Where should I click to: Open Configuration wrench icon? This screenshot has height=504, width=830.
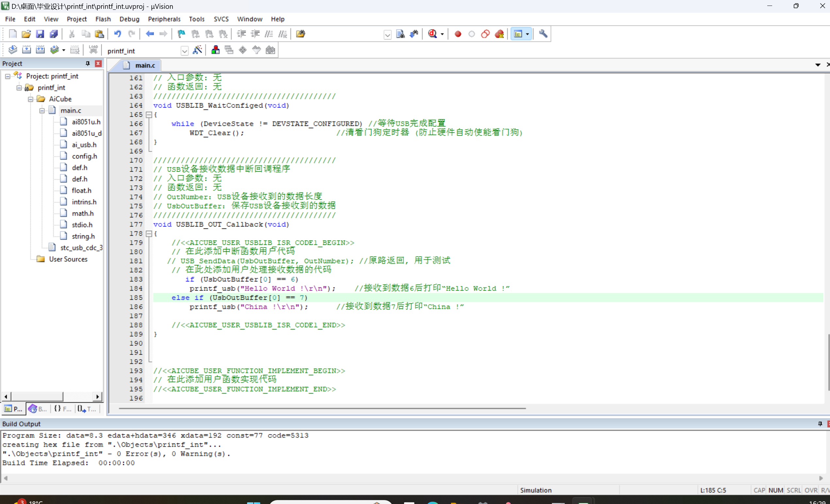coord(543,34)
